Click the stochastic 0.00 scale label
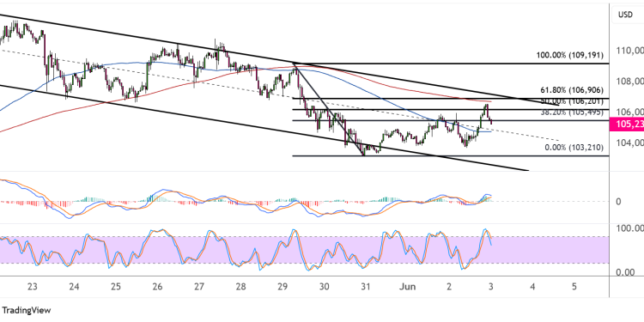644x322 pixels. [626, 272]
